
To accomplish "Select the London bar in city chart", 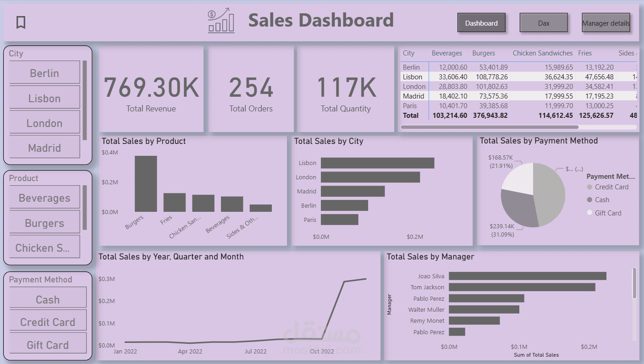I will pos(370,177).
